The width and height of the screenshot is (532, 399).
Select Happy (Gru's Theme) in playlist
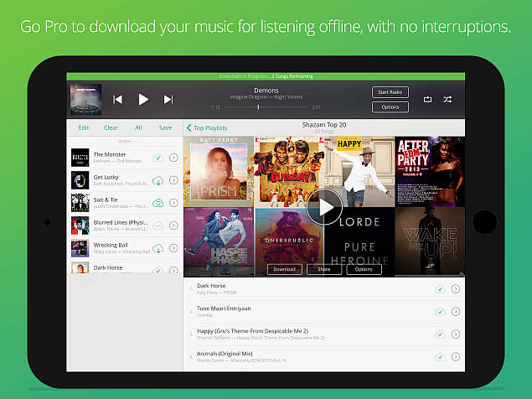point(324,334)
